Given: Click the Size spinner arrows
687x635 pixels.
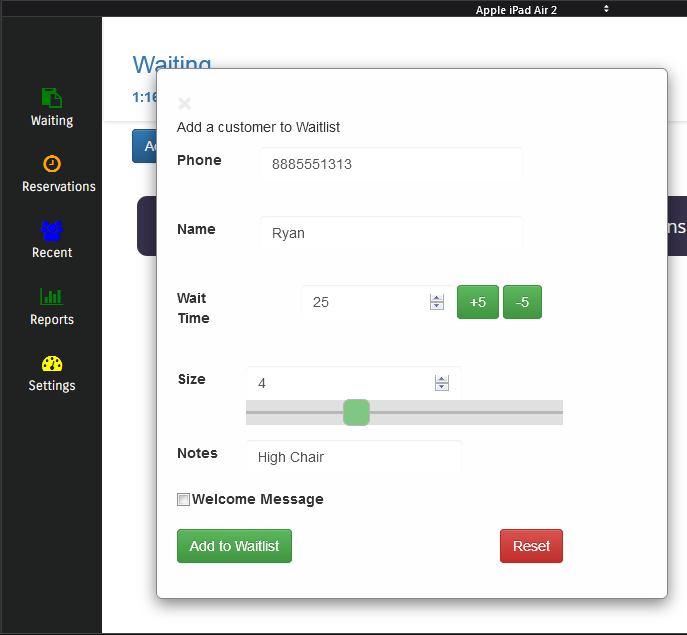Looking at the screenshot, I should point(442,383).
